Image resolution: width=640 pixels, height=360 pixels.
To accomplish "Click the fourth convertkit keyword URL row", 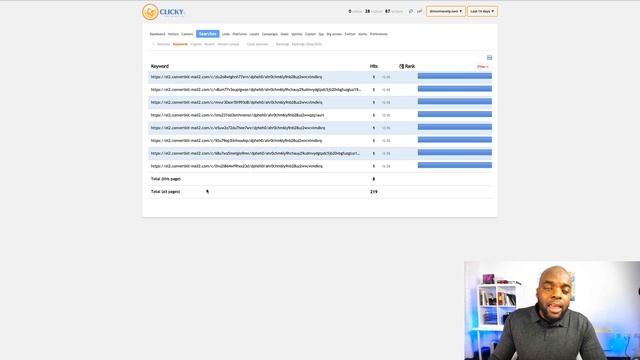I will coord(238,115).
